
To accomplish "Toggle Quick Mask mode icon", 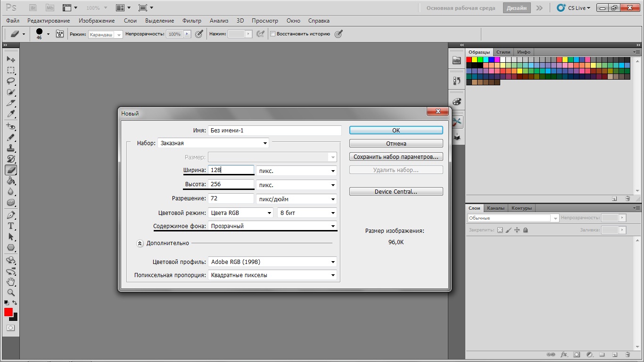I will [x=10, y=328].
